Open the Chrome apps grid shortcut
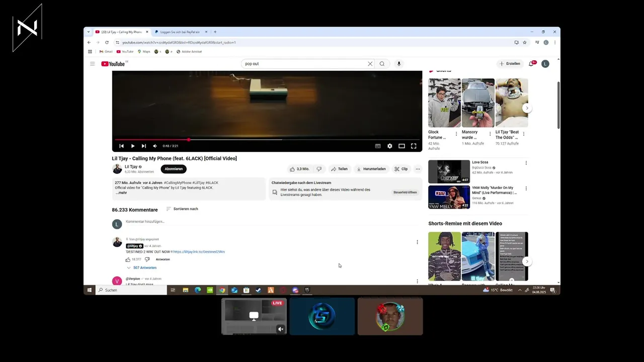This screenshot has width=644, height=362. [90, 51]
